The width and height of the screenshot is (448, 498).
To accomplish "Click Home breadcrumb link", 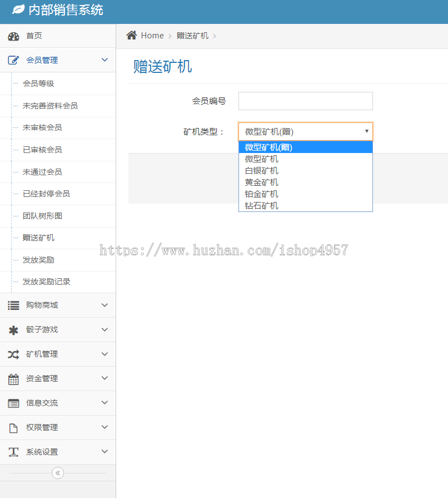I will (152, 36).
